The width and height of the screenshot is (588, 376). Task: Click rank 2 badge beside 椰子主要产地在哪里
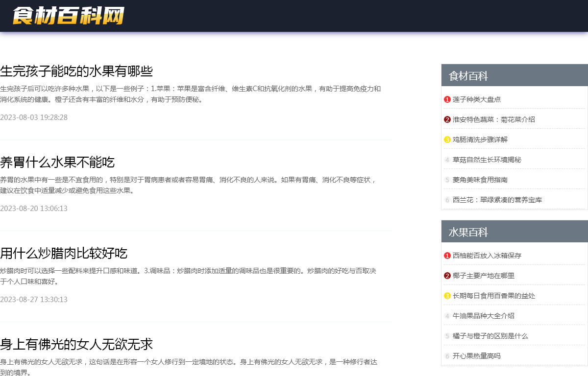click(x=447, y=276)
